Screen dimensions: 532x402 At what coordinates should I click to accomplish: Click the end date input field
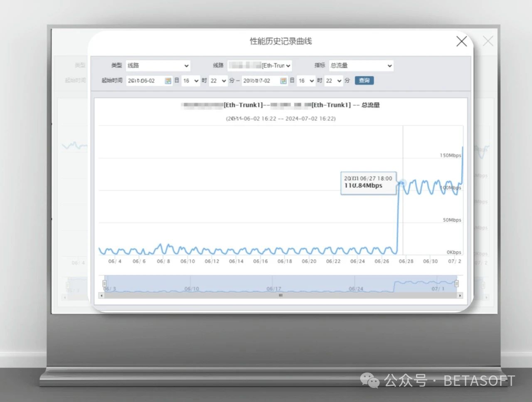(260, 81)
